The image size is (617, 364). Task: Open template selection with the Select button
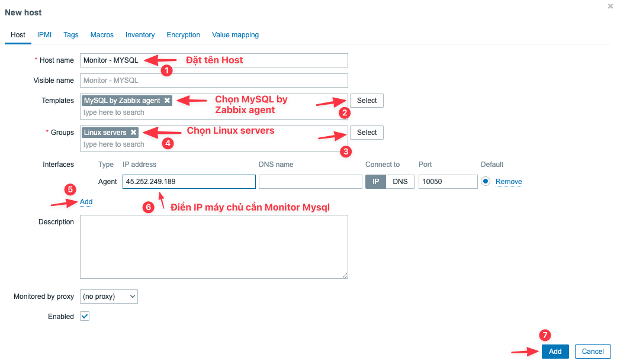point(366,100)
